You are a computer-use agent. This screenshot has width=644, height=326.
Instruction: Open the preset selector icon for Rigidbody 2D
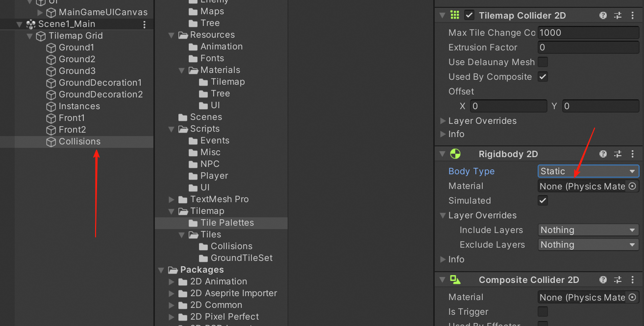(x=618, y=154)
